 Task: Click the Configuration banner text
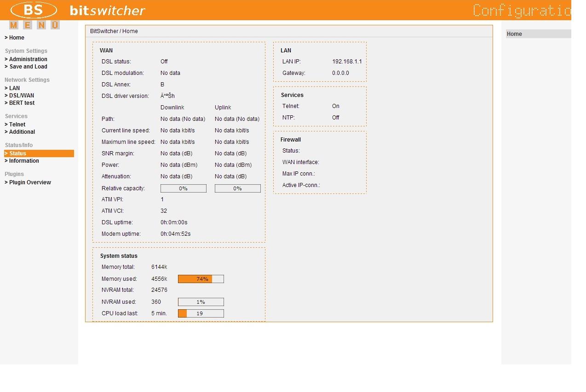click(522, 10)
